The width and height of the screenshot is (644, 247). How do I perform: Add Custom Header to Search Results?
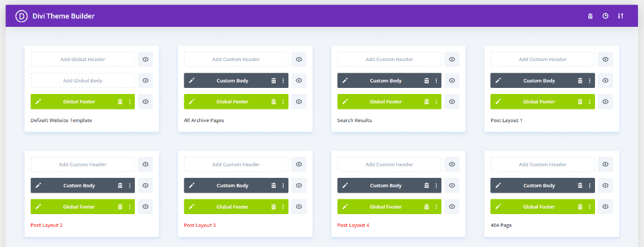click(389, 59)
